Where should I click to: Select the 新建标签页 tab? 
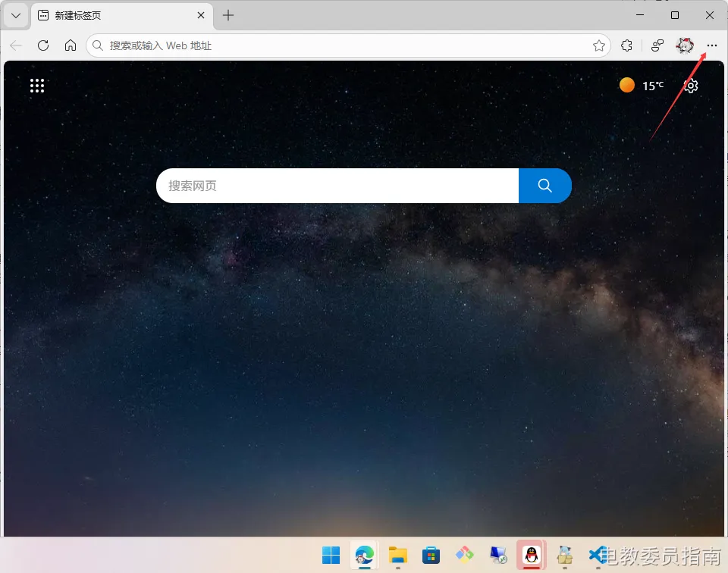point(114,15)
